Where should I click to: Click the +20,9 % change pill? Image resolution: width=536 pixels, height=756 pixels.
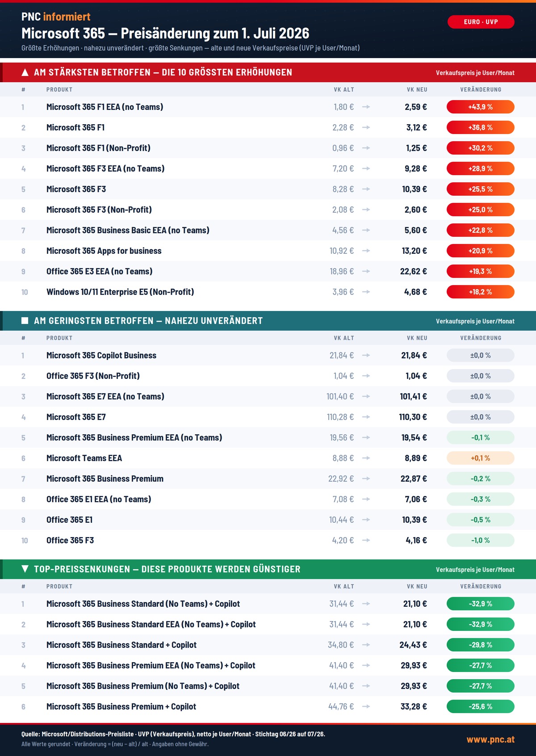click(x=481, y=251)
